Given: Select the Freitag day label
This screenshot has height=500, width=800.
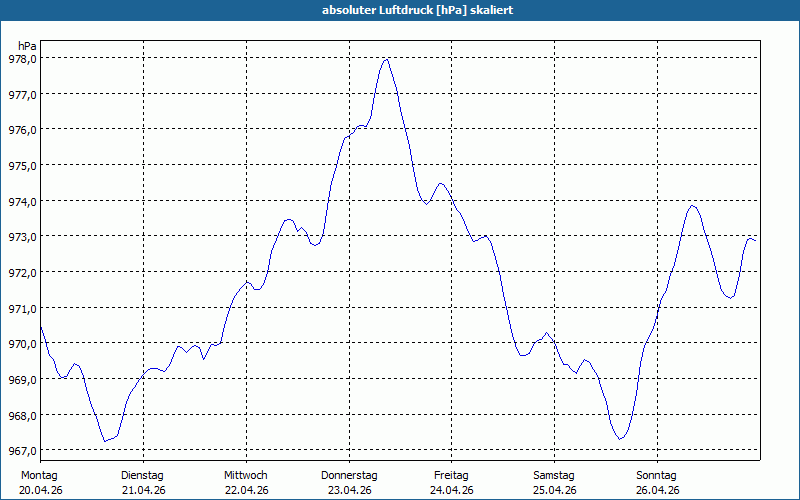Looking at the screenshot, I should point(451,476).
